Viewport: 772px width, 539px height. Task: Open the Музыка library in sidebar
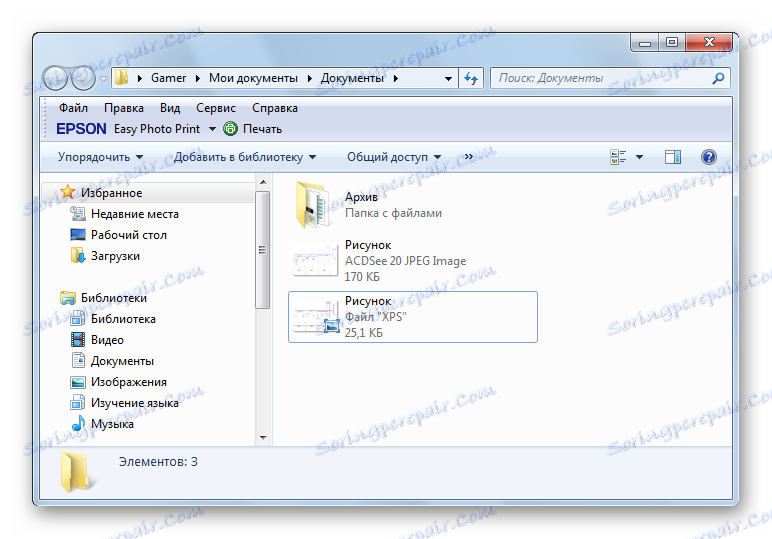112,424
